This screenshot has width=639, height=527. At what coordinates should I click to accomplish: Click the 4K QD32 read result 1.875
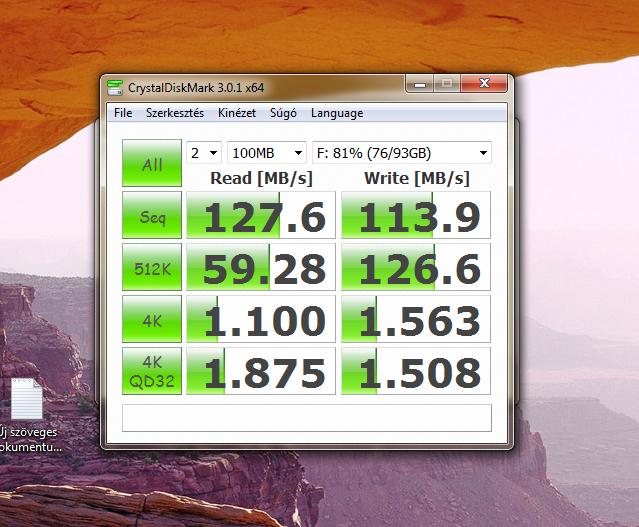tap(261, 371)
